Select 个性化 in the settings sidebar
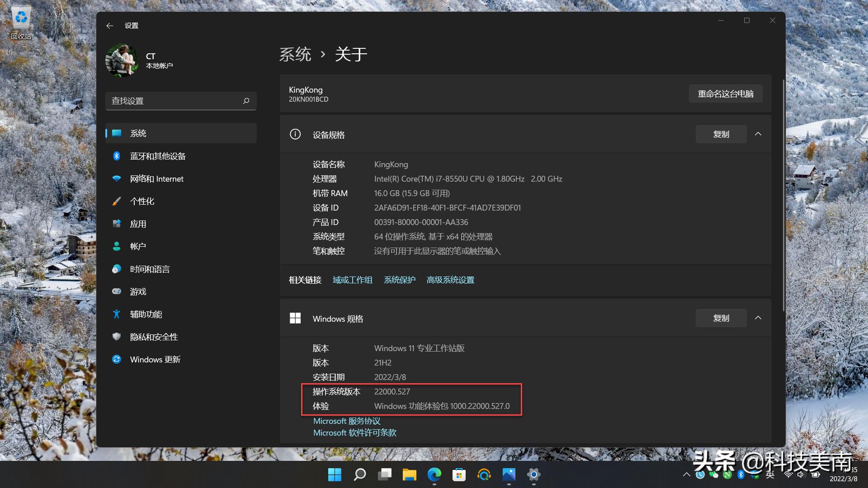 click(142, 201)
